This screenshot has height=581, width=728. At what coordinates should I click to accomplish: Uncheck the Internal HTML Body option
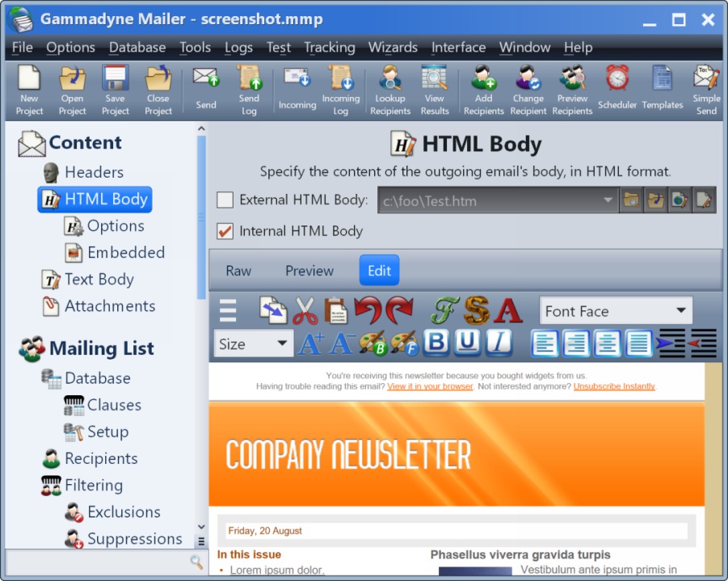coord(225,230)
